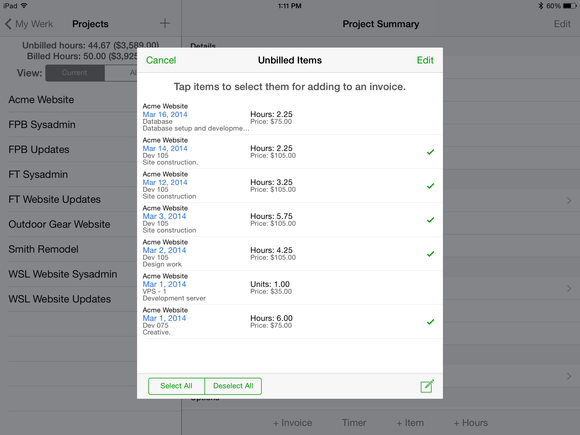The image size is (580, 435).
Task: Select the Mar 16, 2014 Database item
Action: point(290,117)
